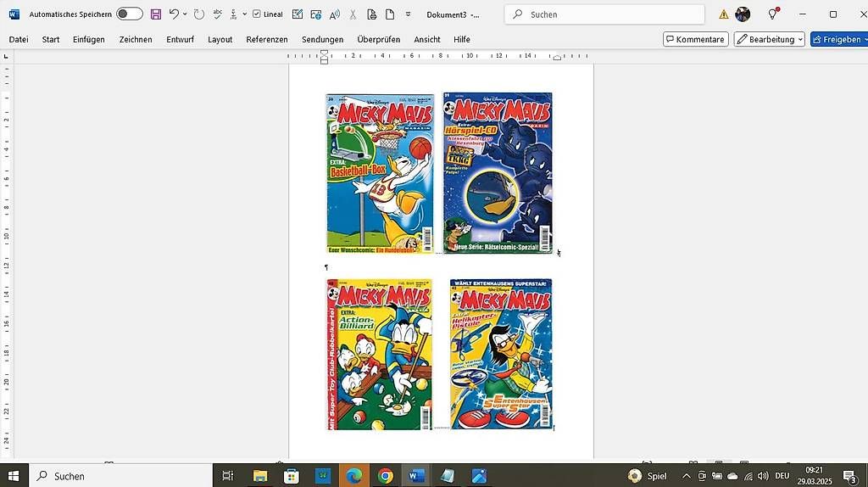The image size is (868, 487).
Task: Toggle the Automatisches Speichern switch
Action: click(x=130, y=14)
